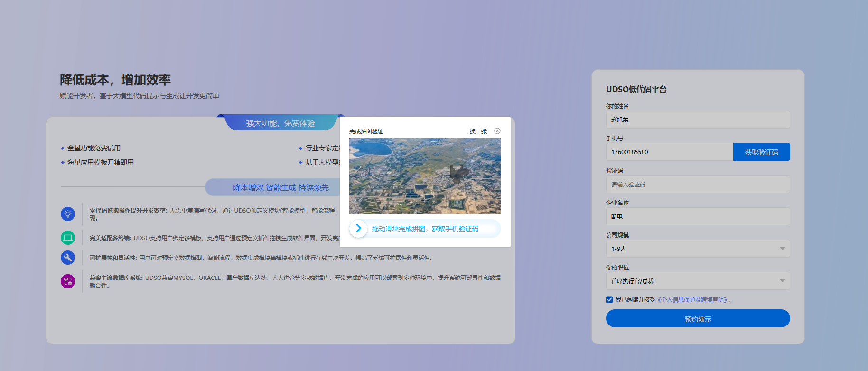Open the 公司规模 dropdown showing 1-9人
868x371 pixels.
click(698, 249)
